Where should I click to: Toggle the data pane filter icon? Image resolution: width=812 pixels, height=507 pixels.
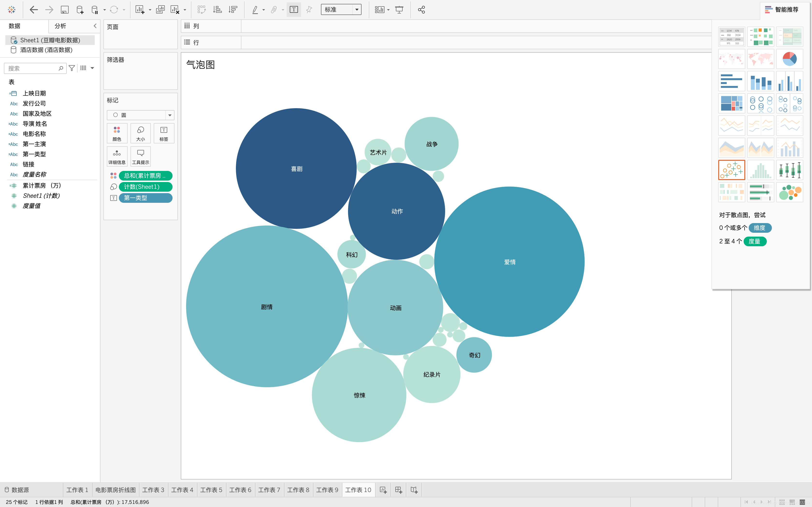(x=72, y=68)
